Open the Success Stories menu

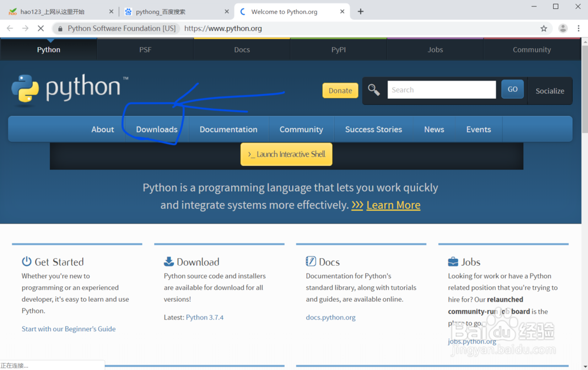click(373, 129)
